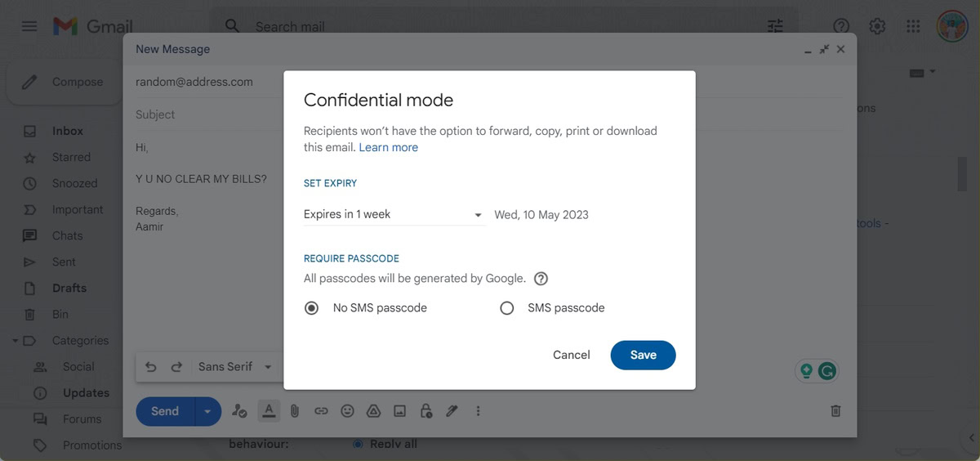The width and height of the screenshot is (980, 461).
Task: Click the insert photo icon
Action: pos(399,411)
